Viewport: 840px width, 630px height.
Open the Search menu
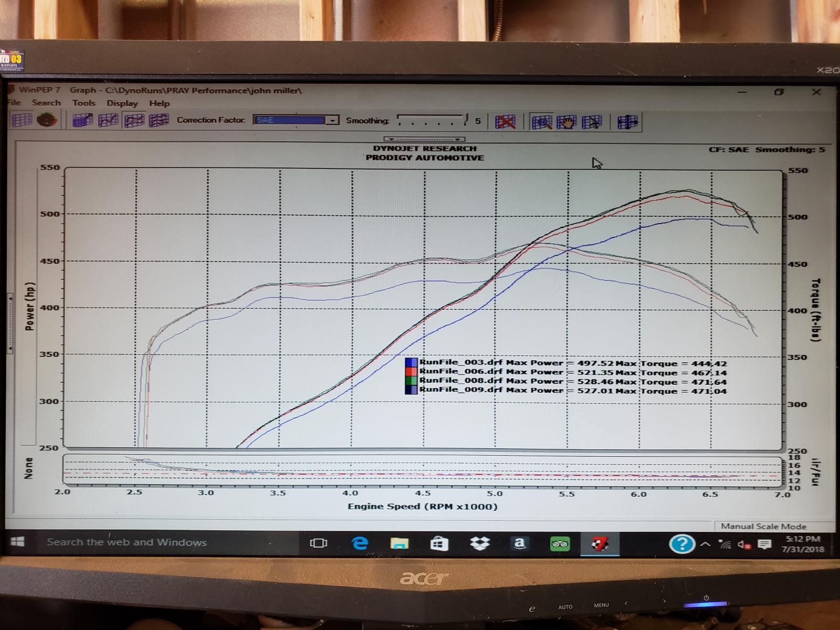[46, 103]
